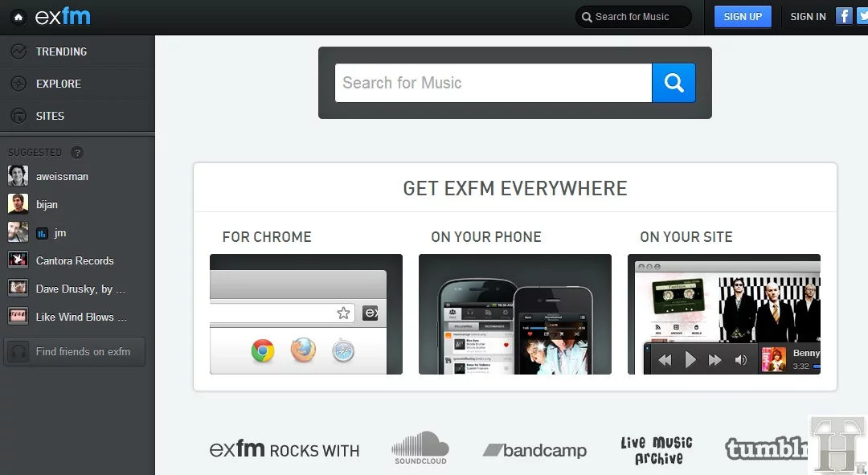Click the album art in site player
This screenshot has height=475, width=868.
[x=773, y=359]
